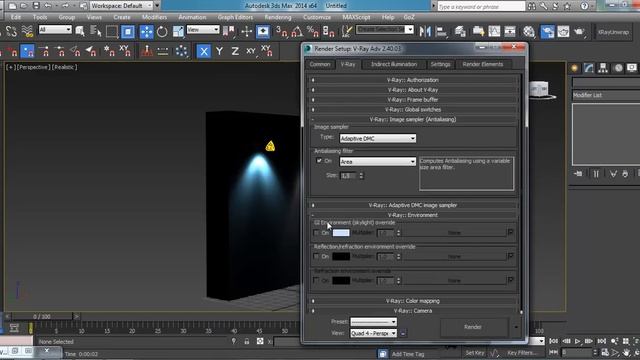Image resolution: width=640 pixels, height=360 pixels.
Task: Open the Material Editor icon
Action: click(x=529, y=31)
